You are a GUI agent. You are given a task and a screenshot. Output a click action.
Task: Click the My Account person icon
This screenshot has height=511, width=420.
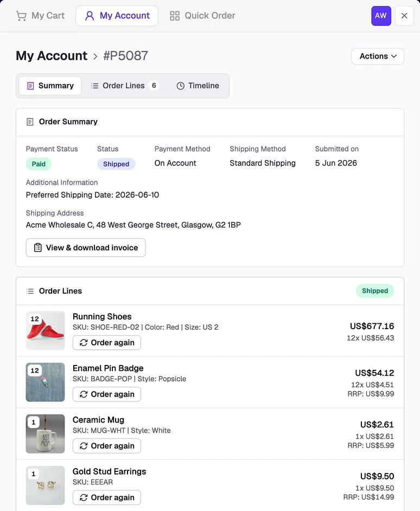[x=90, y=16]
